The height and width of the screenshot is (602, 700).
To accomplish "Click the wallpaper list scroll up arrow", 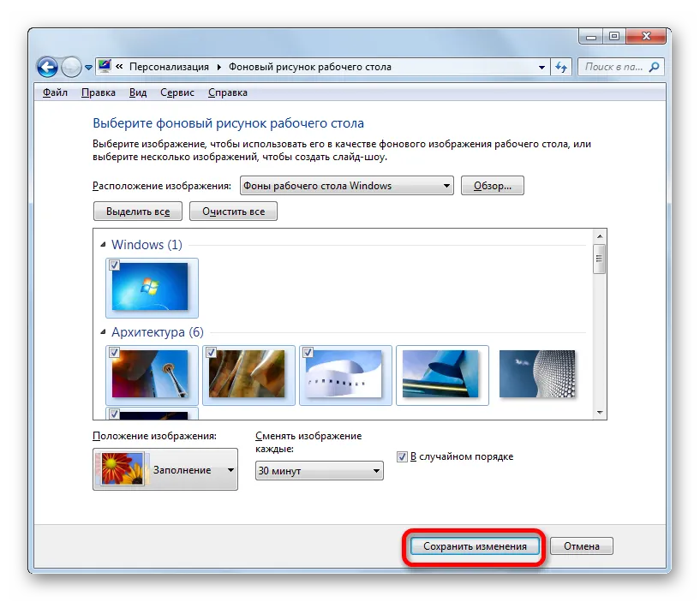I will [x=600, y=236].
